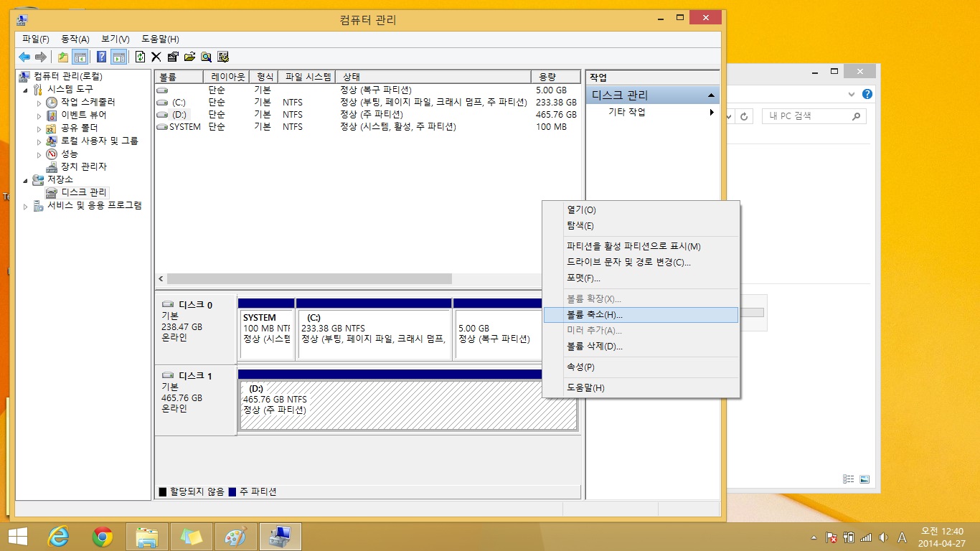Click the magnifier Explore toolbar icon
Viewport: 980px width, 551px height.
click(206, 57)
